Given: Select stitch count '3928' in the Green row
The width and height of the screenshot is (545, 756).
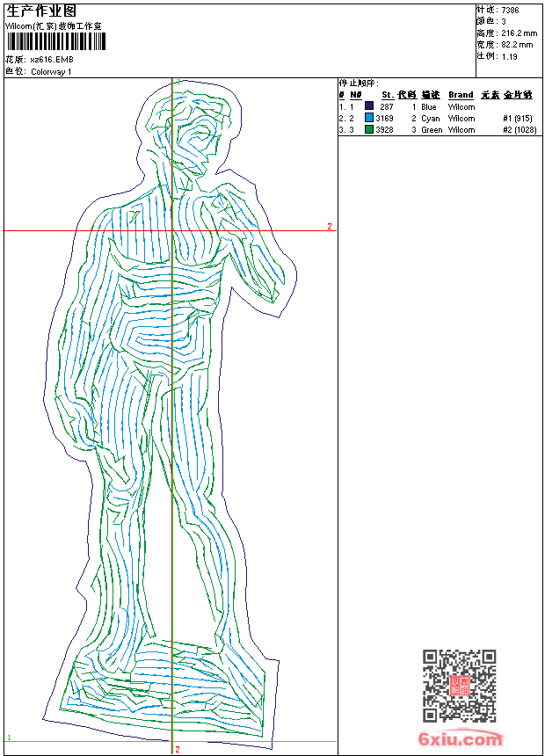Looking at the screenshot, I should pos(384,130).
